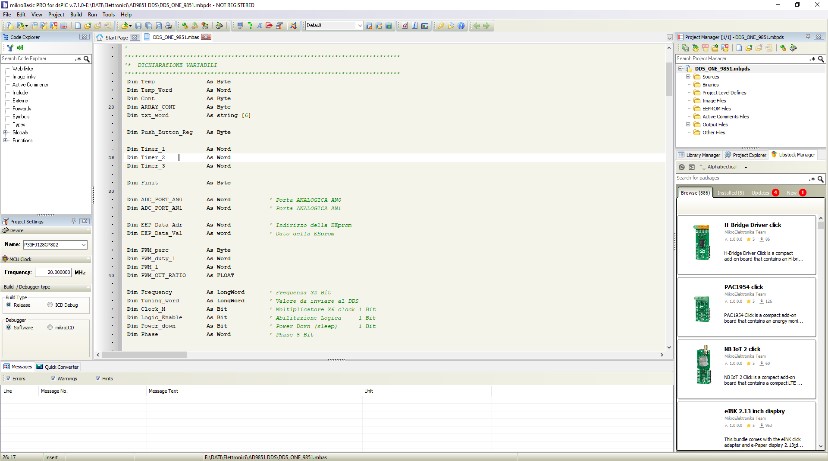Pin the Project Manager panel
The width and height of the screenshot is (828, 461).
tap(808, 37)
